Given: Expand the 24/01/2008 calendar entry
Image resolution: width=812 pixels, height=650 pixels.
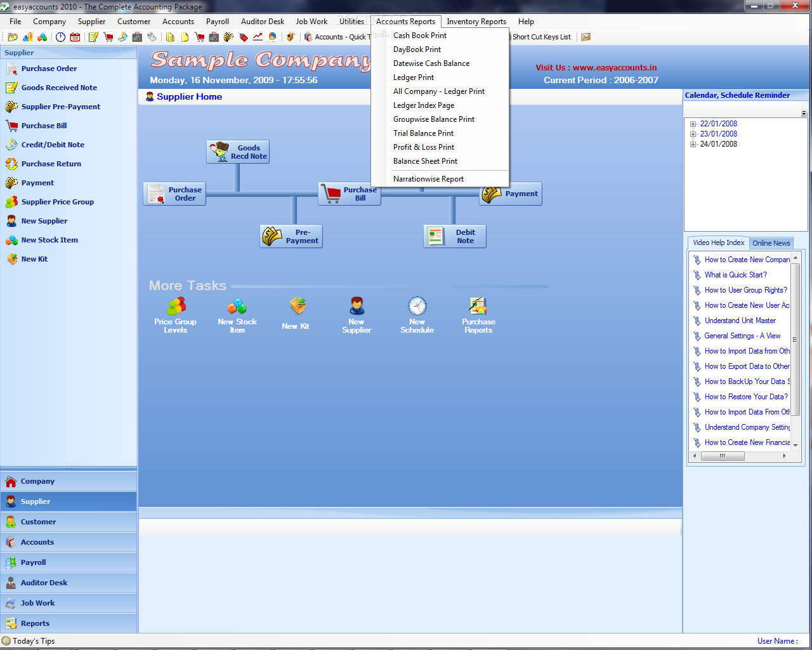Looking at the screenshot, I should pyautogui.click(x=693, y=145).
